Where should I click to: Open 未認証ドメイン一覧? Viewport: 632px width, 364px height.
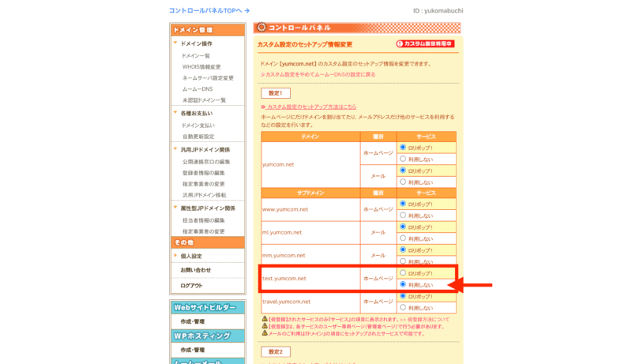click(x=204, y=99)
